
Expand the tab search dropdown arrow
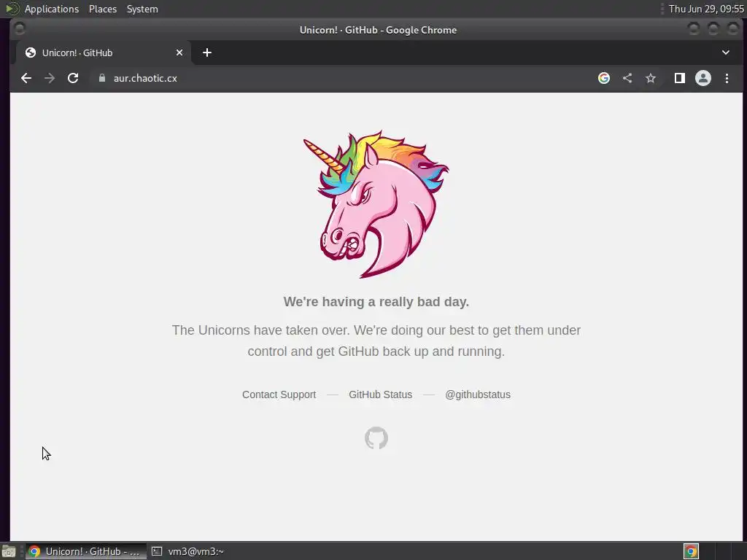[x=726, y=52]
